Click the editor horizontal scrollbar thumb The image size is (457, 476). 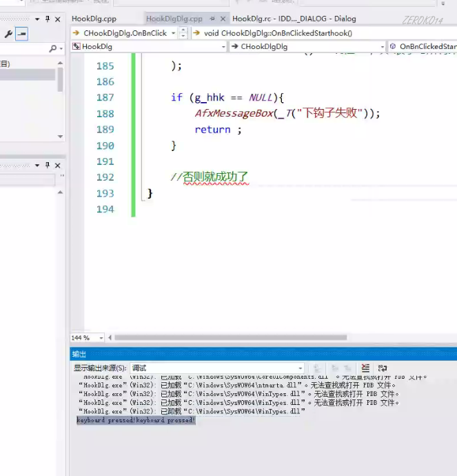(x=231, y=337)
